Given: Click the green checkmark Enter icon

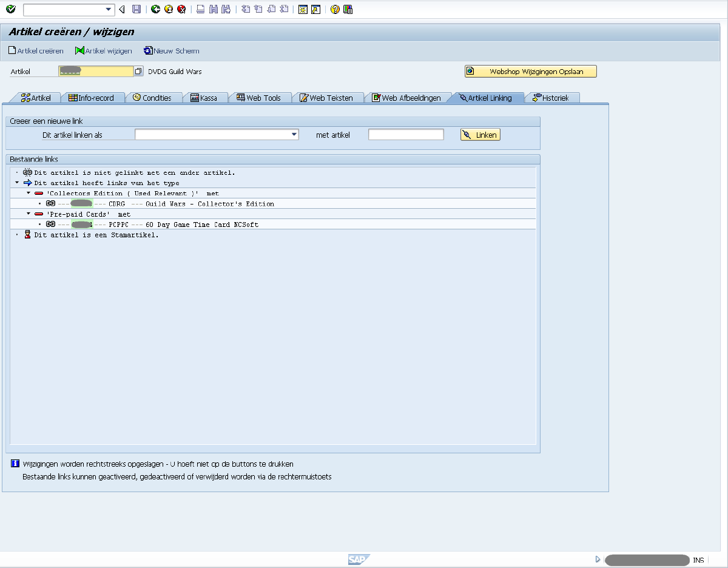Looking at the screenshot, I should [10, 9].
